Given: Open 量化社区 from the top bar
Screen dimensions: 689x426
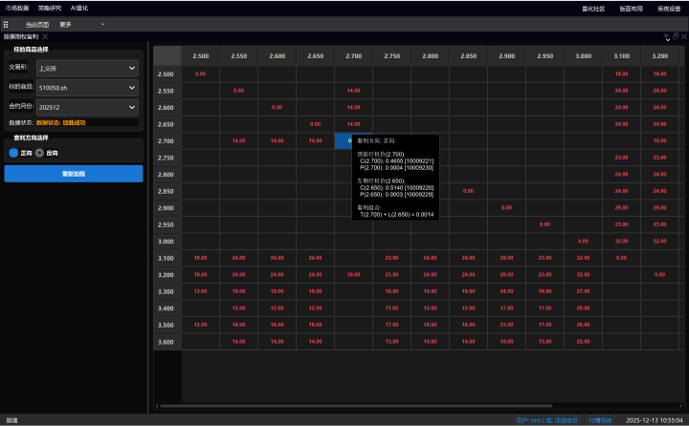Looking at the screenshot, I should pos(593,7).
